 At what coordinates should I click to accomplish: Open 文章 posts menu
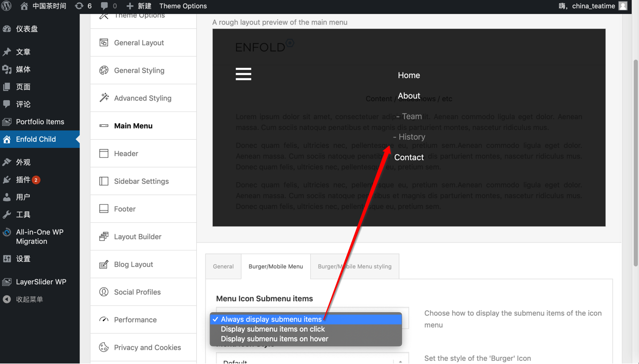pyautogui.click(x=40, y=52)
